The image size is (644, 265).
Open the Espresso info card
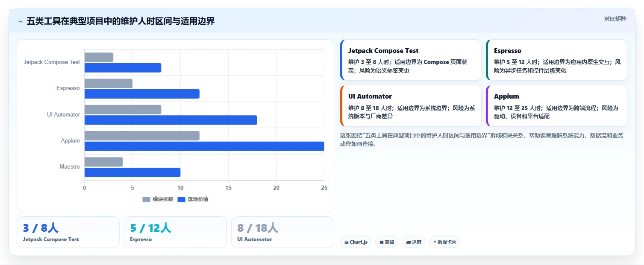[x=556, y=60]
